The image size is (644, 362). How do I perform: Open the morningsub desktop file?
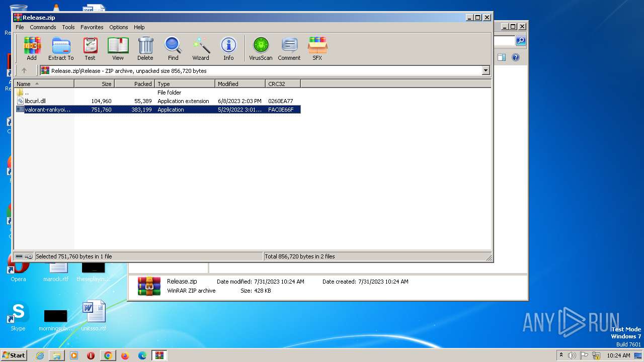click(55, 320)
